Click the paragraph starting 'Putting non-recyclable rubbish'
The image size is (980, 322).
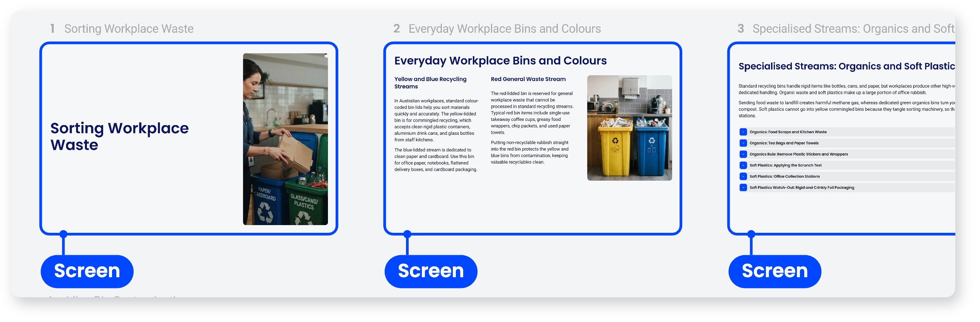coord(530,153)
